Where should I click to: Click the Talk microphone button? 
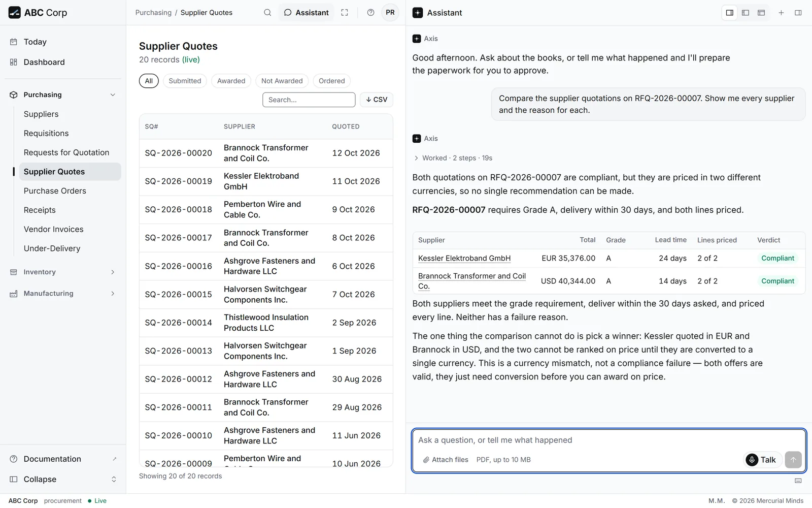click(762, 460)
